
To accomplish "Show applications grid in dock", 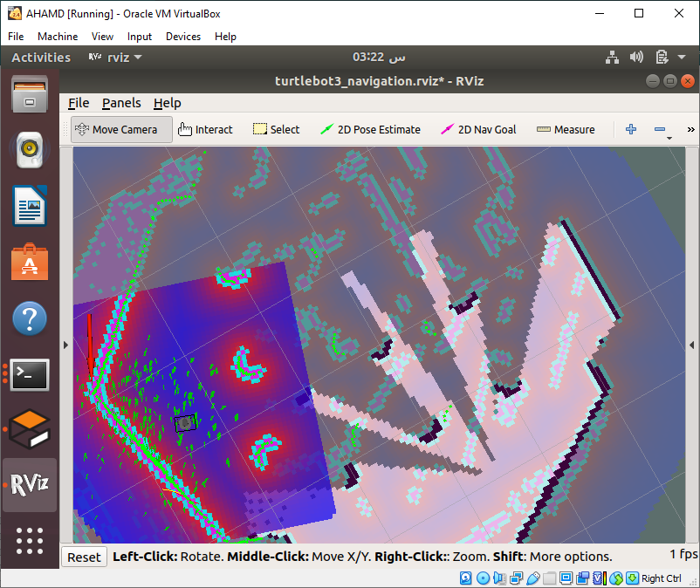I will [30, 541].
